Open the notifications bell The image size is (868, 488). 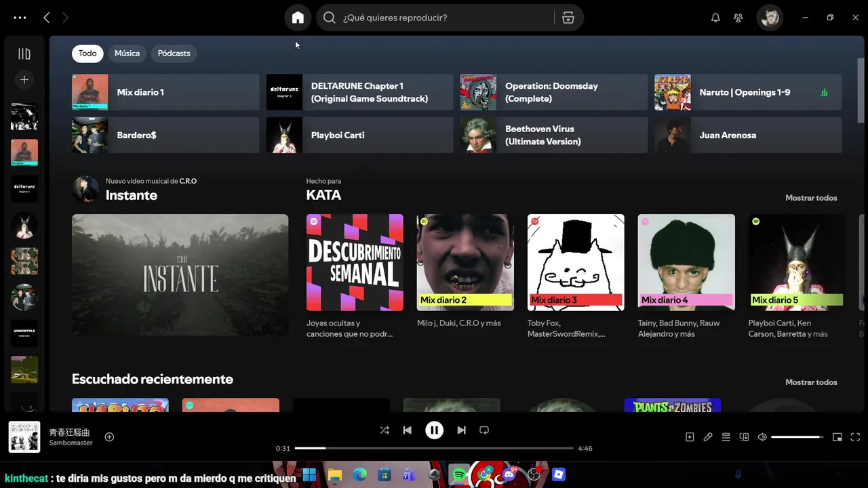click(715, 18)
